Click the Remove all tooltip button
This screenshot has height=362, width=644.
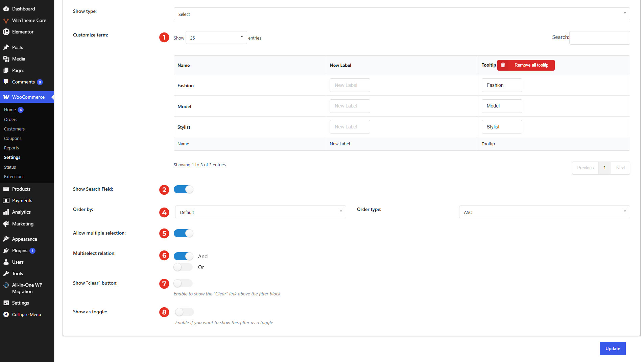526,65
